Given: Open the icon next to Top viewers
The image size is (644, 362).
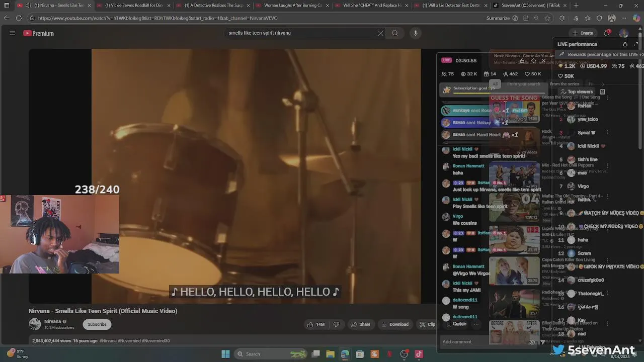Looking at the screenshot, I should 602,92.
